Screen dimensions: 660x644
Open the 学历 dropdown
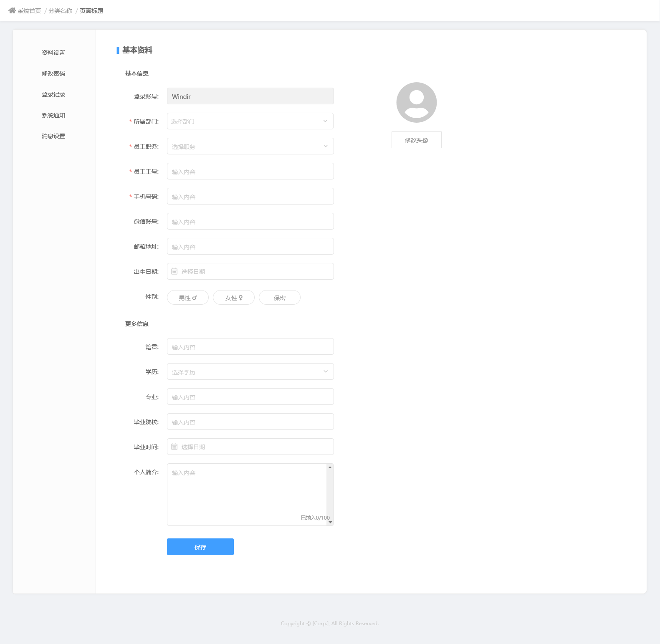pos(250,371)
